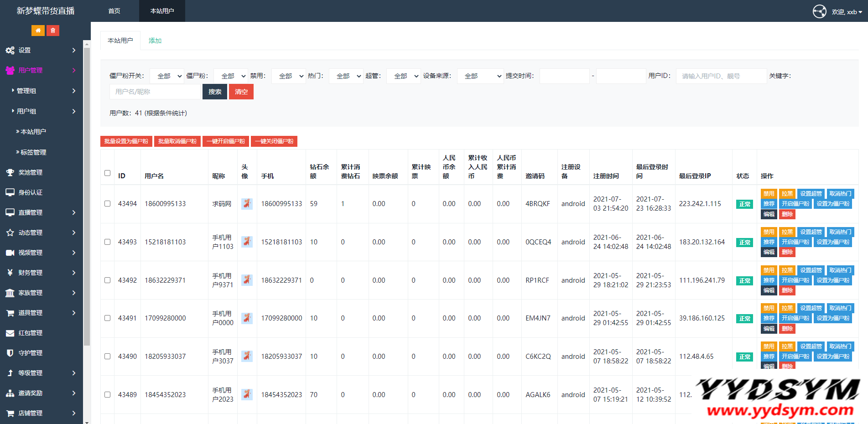Viewport: 868px width, 424px height.
Task: Expand the 直播管理 sidebar menu
Action: pos(41,212)
